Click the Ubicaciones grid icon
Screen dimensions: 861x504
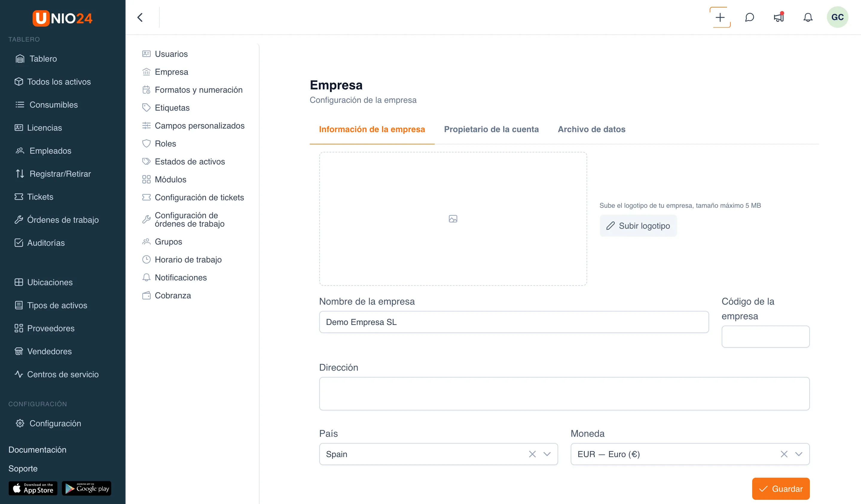click(19, 282)
